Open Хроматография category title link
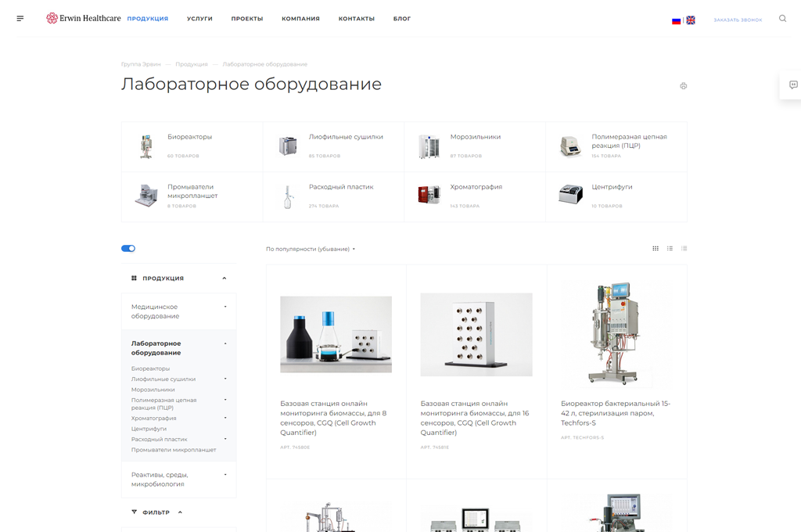This screenshot has width=801, height=532. click(x=476, y=187)
